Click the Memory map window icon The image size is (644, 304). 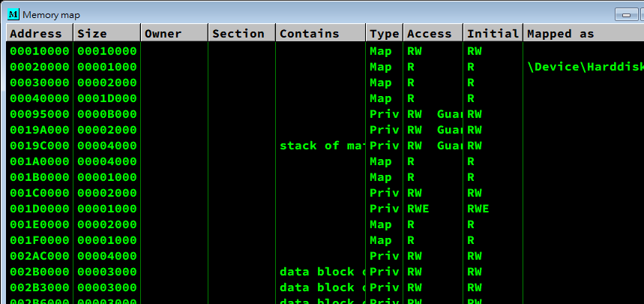[13, 14]
